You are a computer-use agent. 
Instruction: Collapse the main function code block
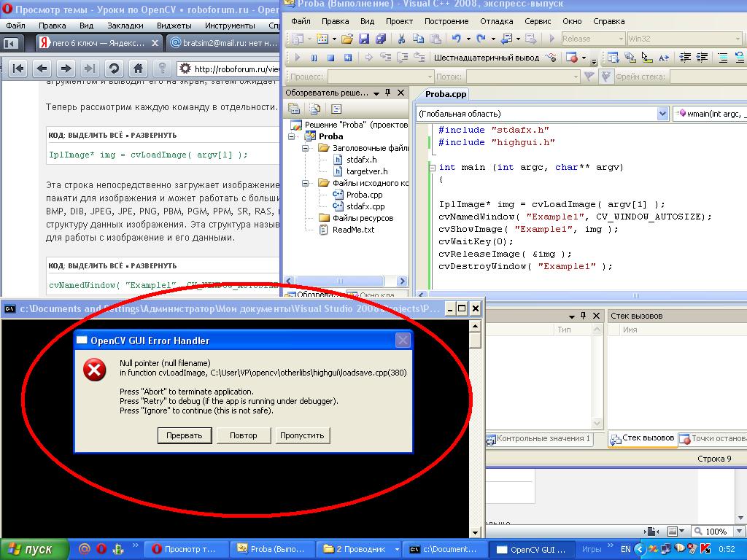(432, 167)
